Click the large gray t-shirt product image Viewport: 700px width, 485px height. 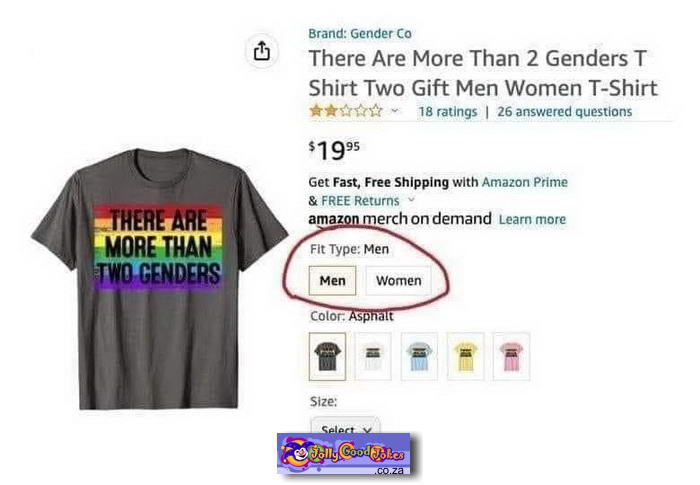159,279
